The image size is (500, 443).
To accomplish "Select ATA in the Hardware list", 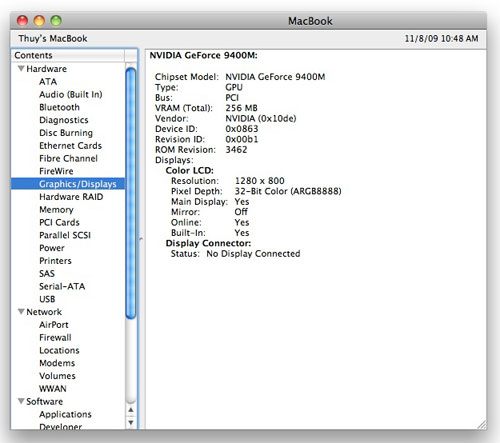I will pyautogui.click(x=48, y=82).
